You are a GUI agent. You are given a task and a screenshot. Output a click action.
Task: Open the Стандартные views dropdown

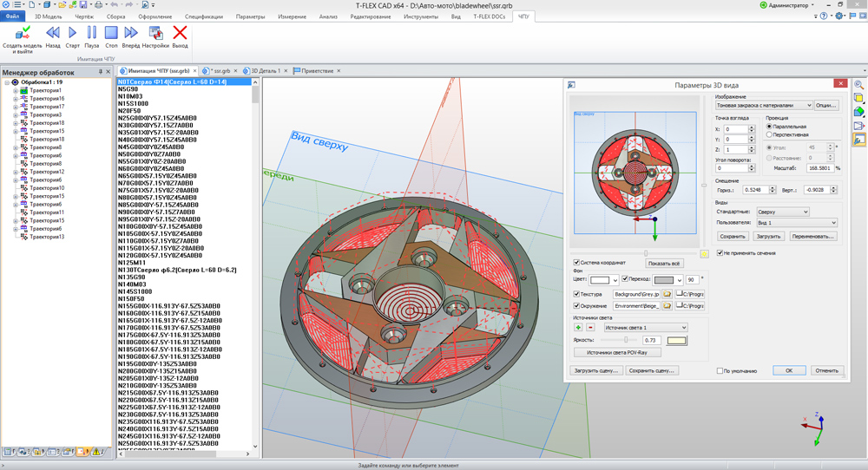[782, 212]
